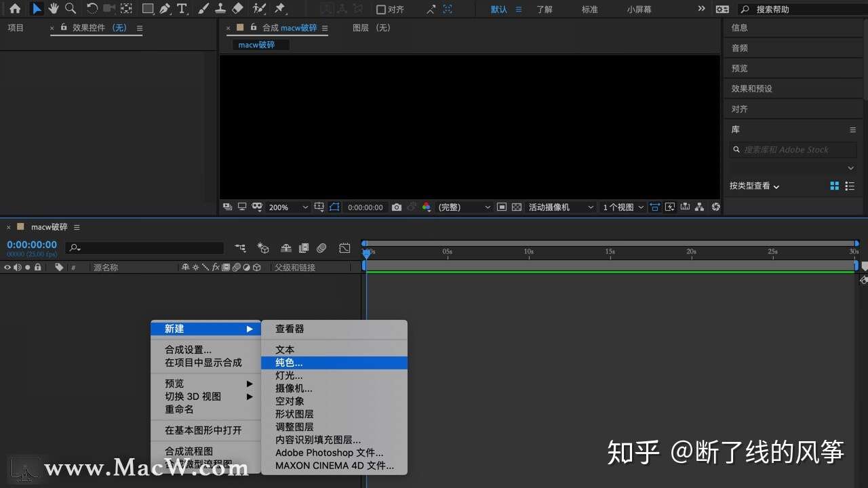Toggle the effects controls panel lock icon

pos(64,28)
